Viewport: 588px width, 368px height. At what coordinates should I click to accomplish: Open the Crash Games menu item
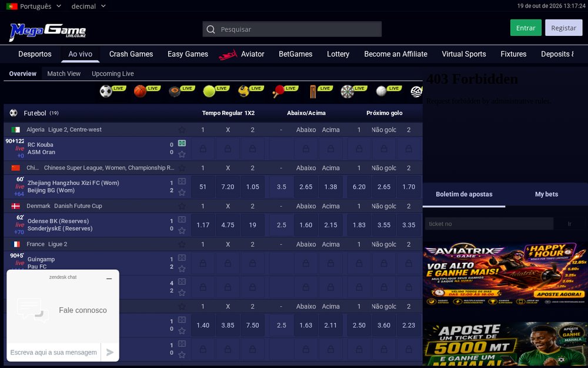tap(131, 54)
